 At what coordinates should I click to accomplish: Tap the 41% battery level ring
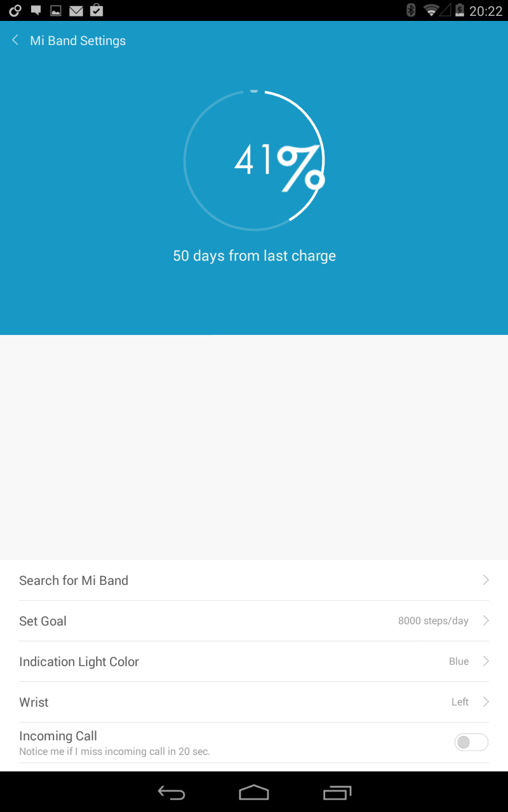point(254,160)
